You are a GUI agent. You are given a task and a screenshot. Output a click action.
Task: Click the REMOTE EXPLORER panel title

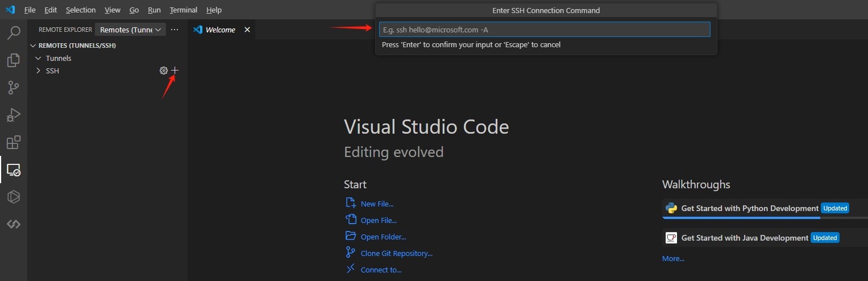click(x=65, y=30)
